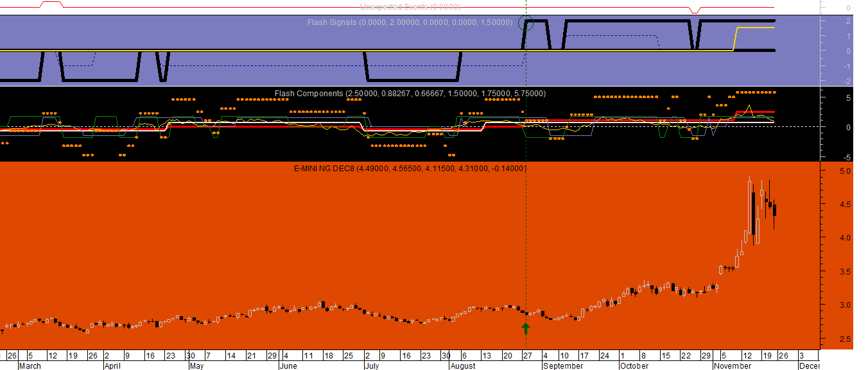
Task: Click the 18 date label in June
Action: (x=329, y=355)
